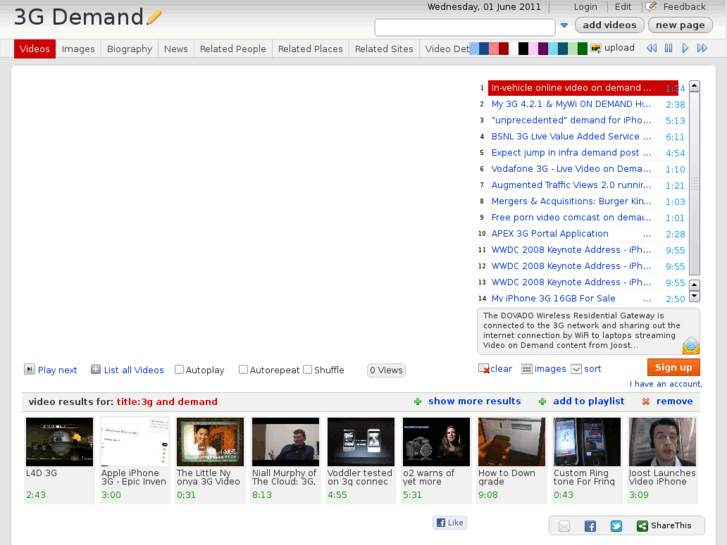727x545 pixels.
Task: Switch to the Videos tab
Action: (35, 49)
